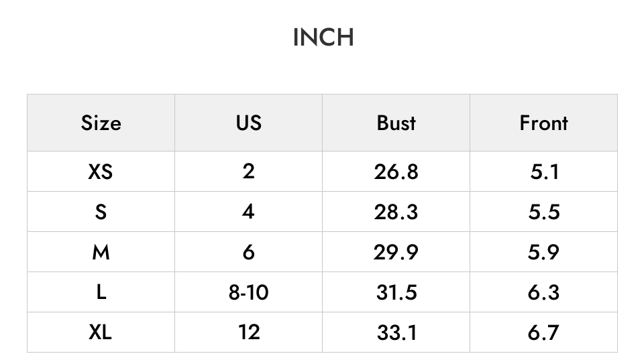The height and width of the screenshot is (362, 644).
Task: Click the 29.9 bust measurement
Action: coord(396,251)
